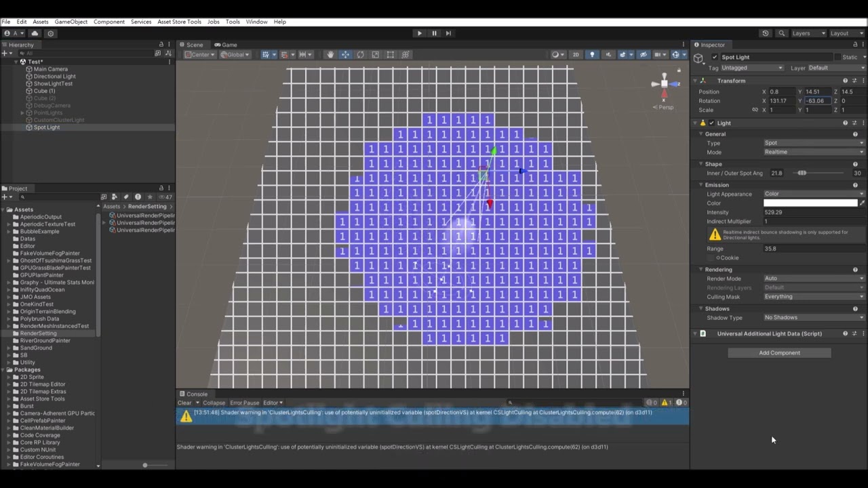Click the white light Color swatch

click(x=810, y=203)
